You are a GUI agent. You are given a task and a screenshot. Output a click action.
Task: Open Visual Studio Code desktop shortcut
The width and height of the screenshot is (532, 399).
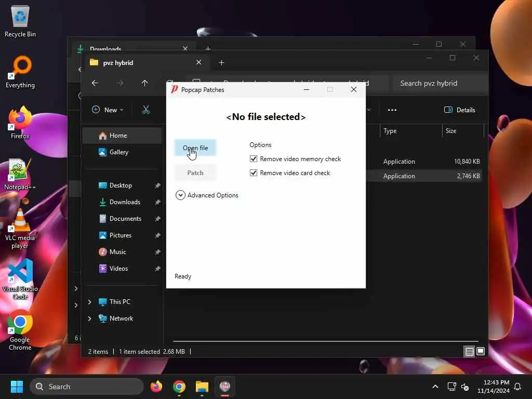[20, 279]
